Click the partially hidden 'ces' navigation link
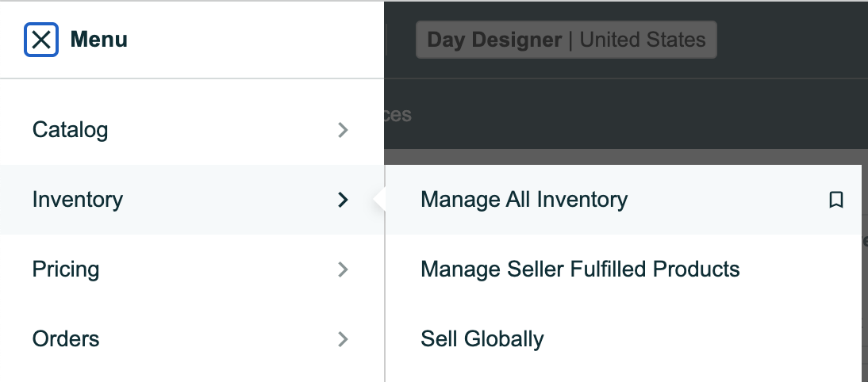This screenshot has height=382, width=868. point(398,115)
